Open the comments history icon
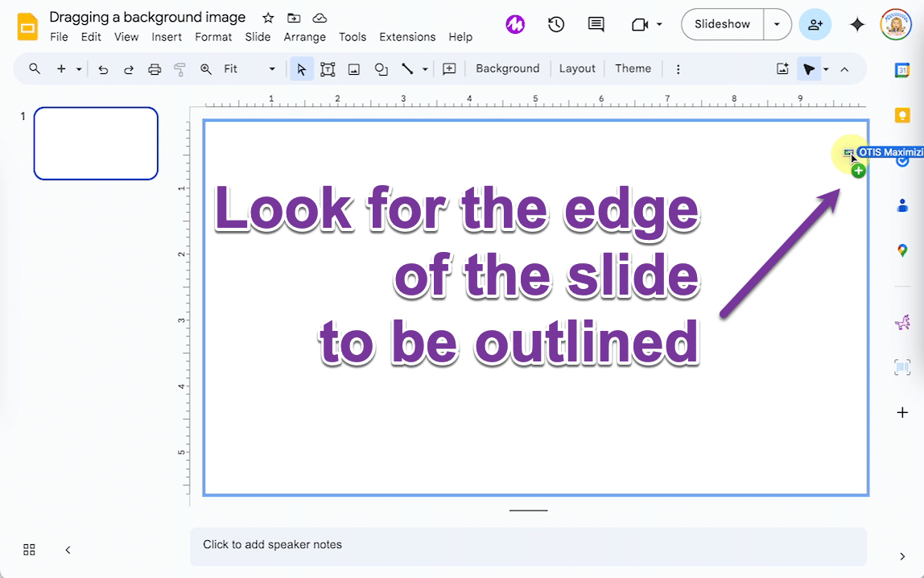This screenshot has width=924, height=578. [x=596, y=24]
